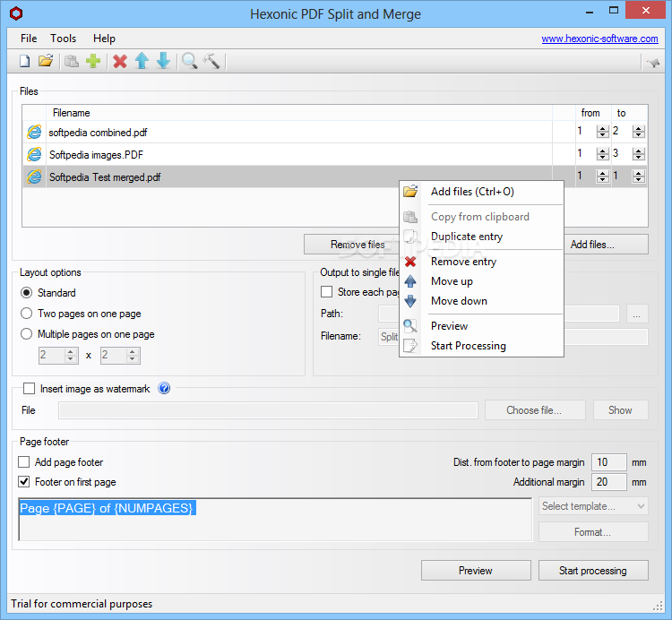The height and width of the screenshot is (620, 672).
Task: Open the Help menu
Action: coord(104,39)
